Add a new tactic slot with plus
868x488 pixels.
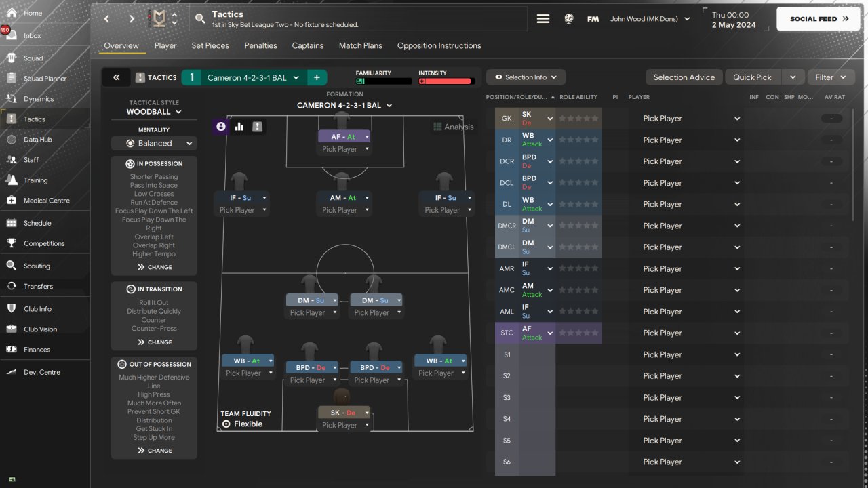[317, 77]
